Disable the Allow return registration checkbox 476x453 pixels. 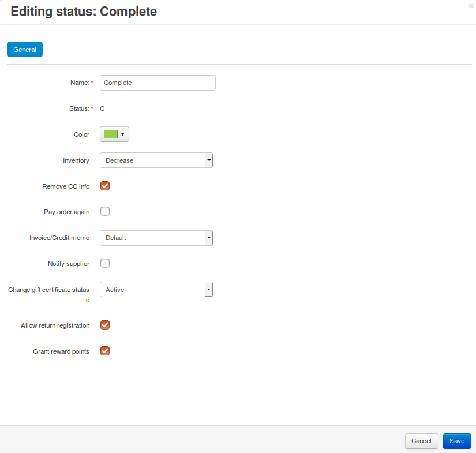[x=105, y=325]
